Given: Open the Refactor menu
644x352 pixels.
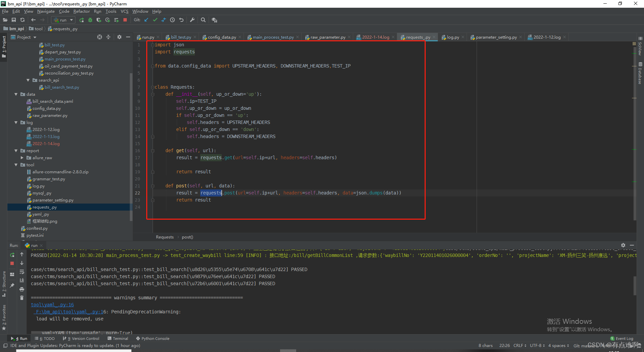Looking at the screenshot, I should coord(82,11).
